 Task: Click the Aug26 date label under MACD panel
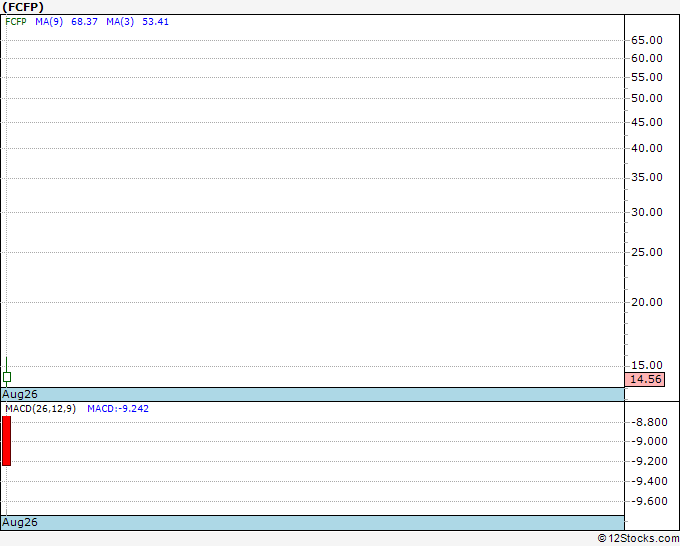coord(20,522)
